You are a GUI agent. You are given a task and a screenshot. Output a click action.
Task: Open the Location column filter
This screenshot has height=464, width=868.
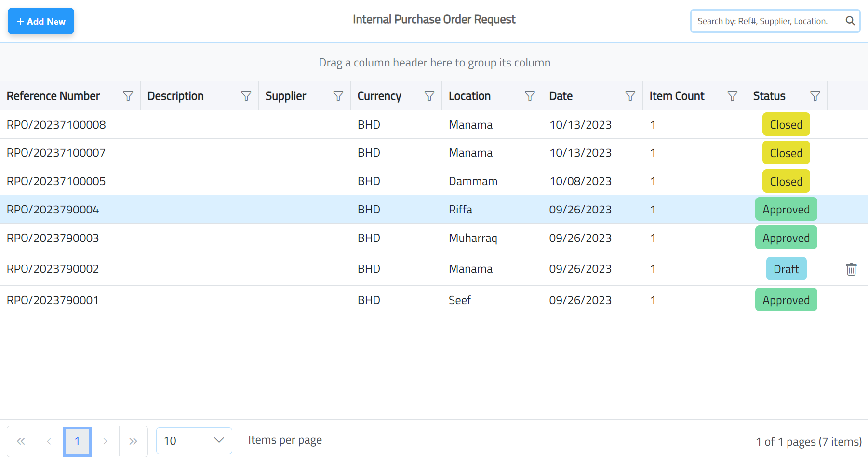[530, 95]
